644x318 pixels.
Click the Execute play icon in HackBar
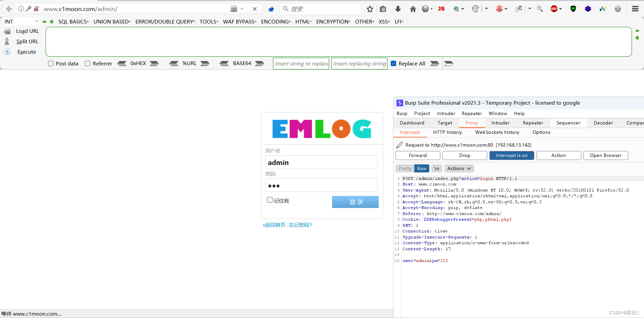tap(7, 52)
